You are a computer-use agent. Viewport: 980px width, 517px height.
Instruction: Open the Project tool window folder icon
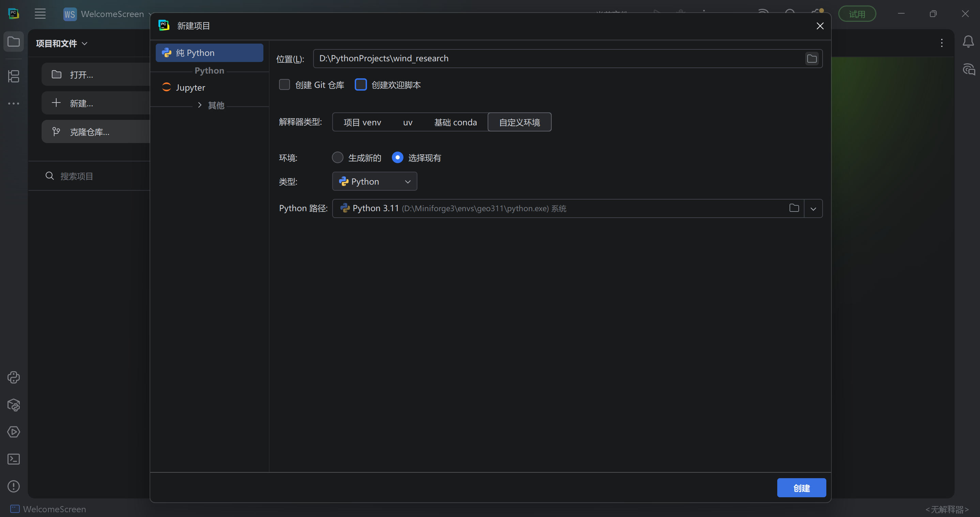14,42
